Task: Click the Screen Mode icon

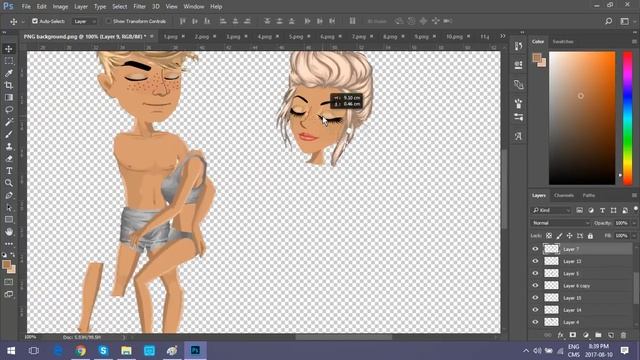Action: (x=9, y=294)
